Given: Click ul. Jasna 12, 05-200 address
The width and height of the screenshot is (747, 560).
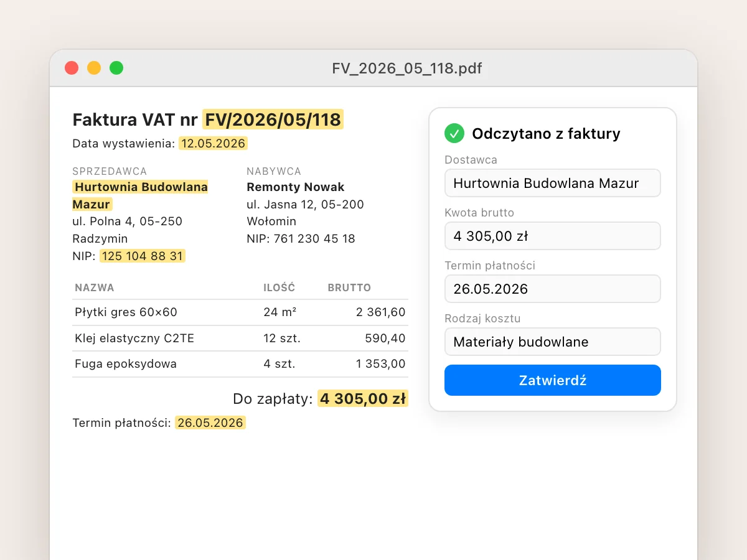Looking at the screenshot, I should [x=306, y=204].
